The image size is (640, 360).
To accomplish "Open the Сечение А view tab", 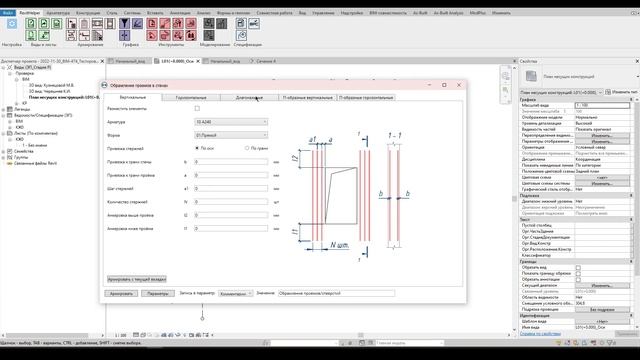I will tap(266, 61).
